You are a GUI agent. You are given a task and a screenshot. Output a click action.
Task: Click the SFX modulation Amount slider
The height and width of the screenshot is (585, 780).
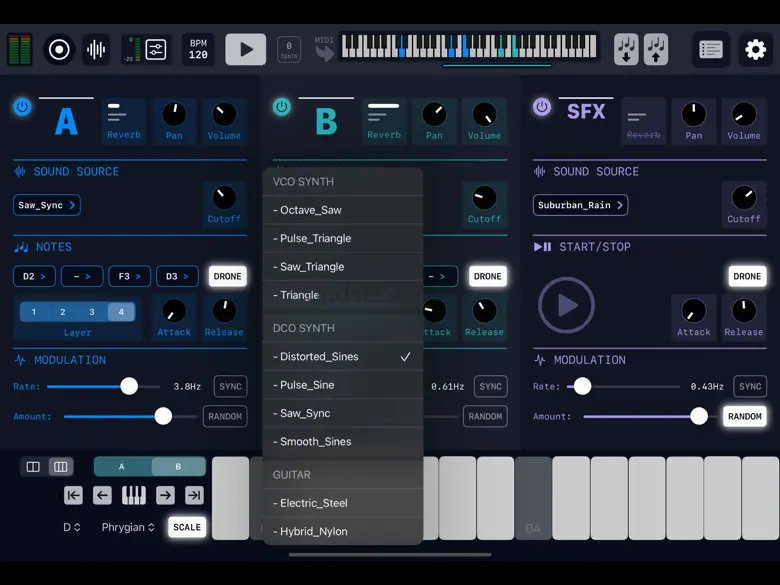pyautogui.click(x=640, y=416)
